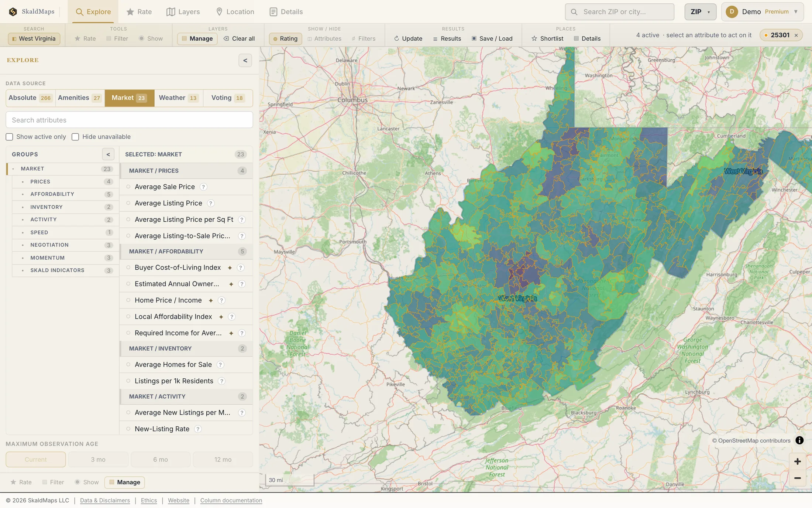Image resolution: width=812 pixels, height=508 pixels.
Task: Select the 12 mo observation age
Action: [223, 460]
